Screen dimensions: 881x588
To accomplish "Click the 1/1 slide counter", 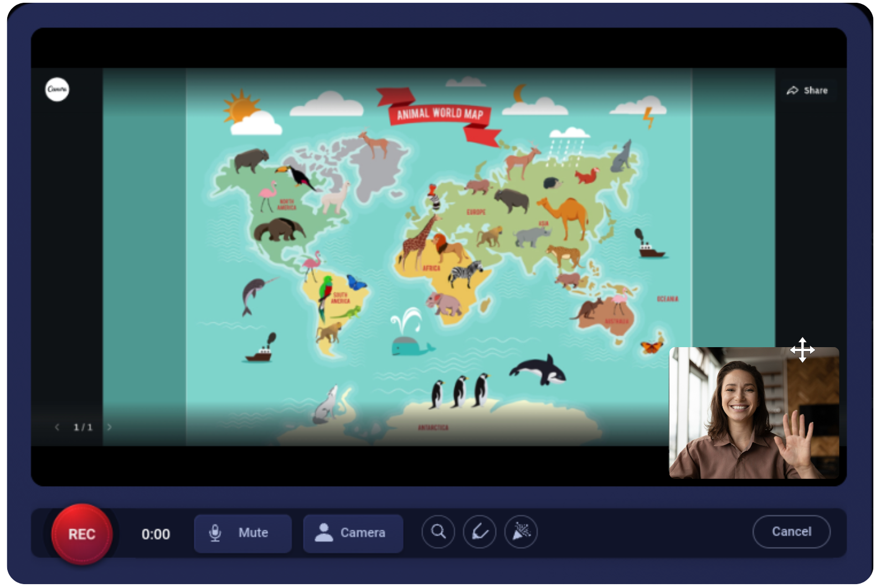I will coord(83,427).
